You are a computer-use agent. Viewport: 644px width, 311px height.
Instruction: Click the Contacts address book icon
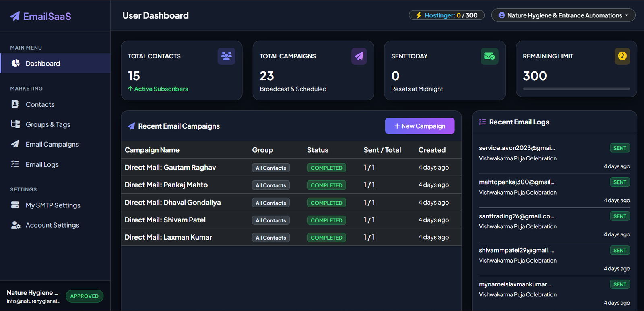tap(15, 104)
